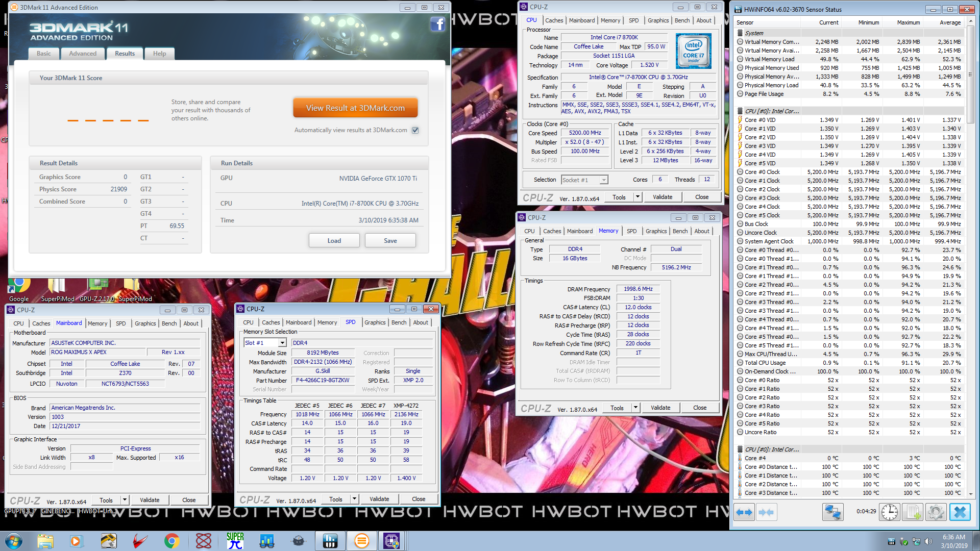
Task: Click Tools button in CPU-Z Mainboard window
Action: [x=106, y=500]
